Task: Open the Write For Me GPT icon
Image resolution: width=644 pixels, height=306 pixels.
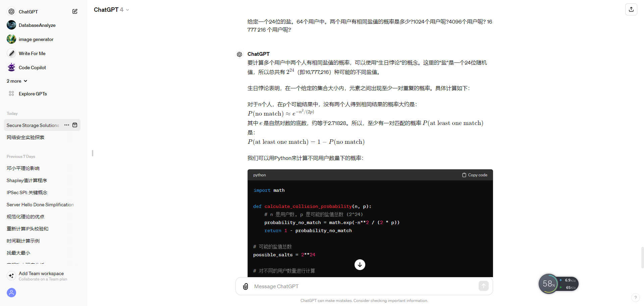Action: tap(11, 53)
